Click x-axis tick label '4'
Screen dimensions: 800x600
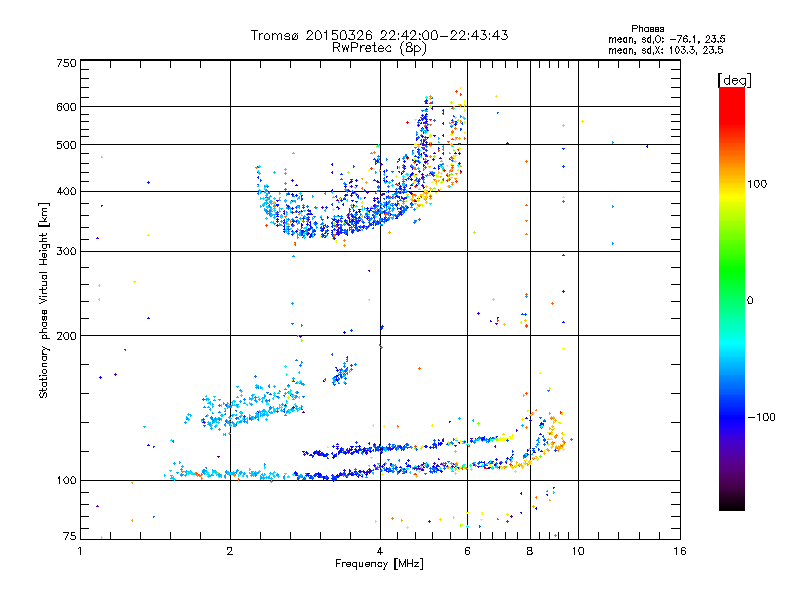point(380,551)
